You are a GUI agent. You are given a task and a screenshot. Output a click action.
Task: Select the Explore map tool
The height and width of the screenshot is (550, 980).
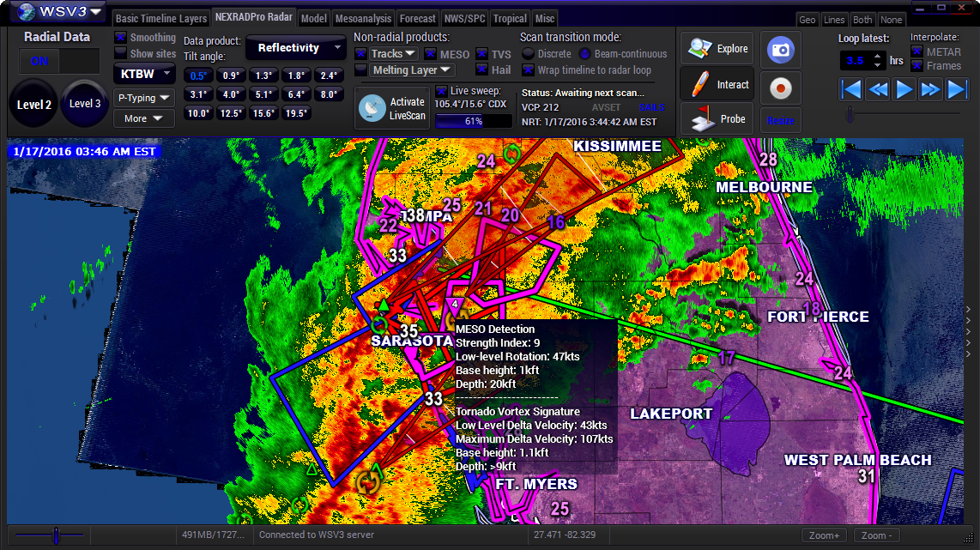(x=717, y=48)
